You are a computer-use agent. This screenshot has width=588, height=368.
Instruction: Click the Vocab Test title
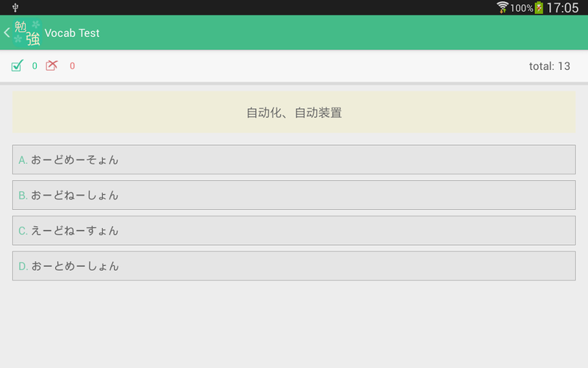72,33
